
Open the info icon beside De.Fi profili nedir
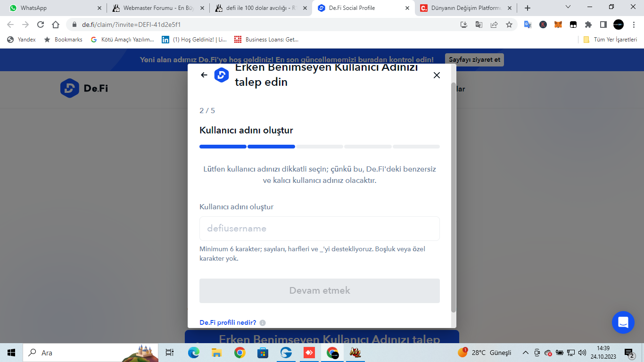tap(263, 323)
